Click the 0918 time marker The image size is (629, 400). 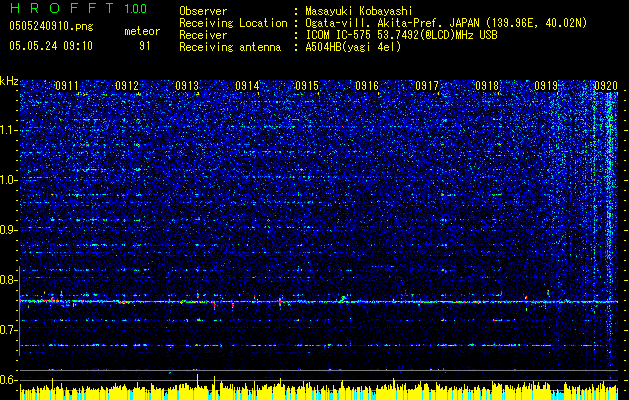(x=487, y=85)
